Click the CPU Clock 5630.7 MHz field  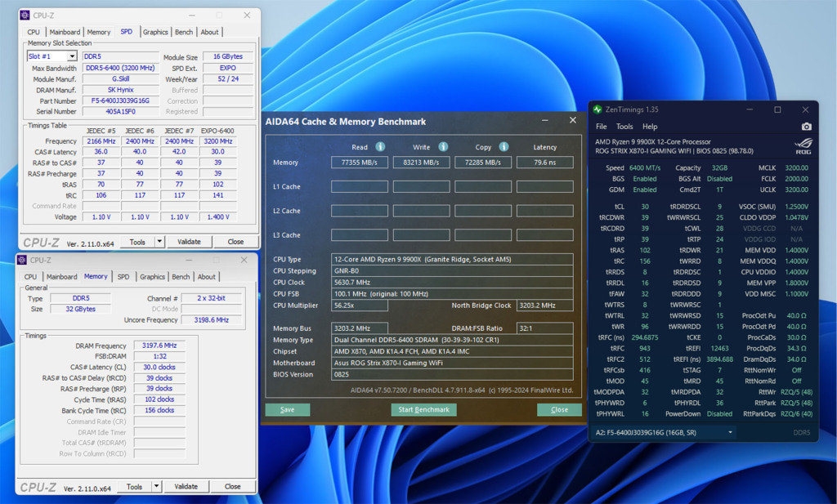tap(452, 283)
